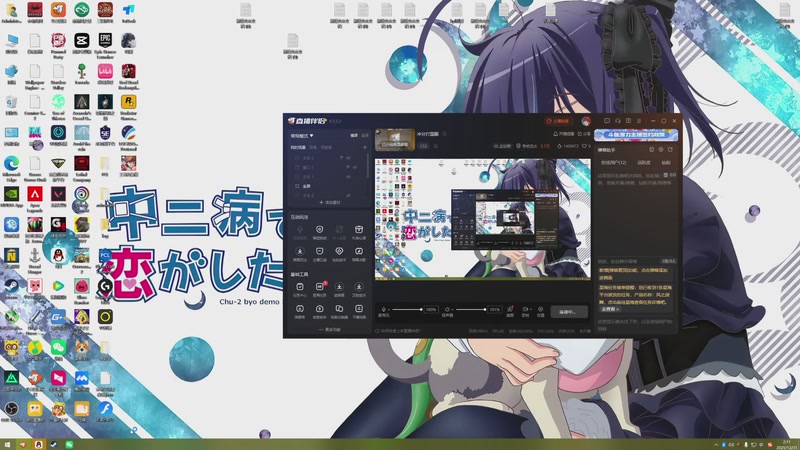Screen dimensions: 800x450
Task: Click the hamburger menu icon in the title bar
Action: tap(639, 121)
